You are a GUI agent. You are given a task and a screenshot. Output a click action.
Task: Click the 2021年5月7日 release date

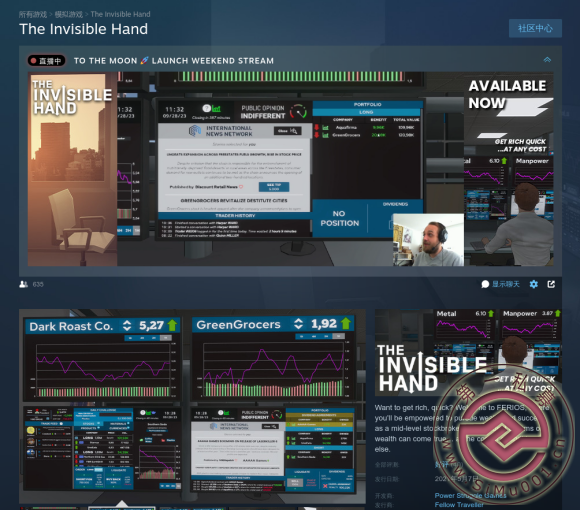[x=457, y=479]
